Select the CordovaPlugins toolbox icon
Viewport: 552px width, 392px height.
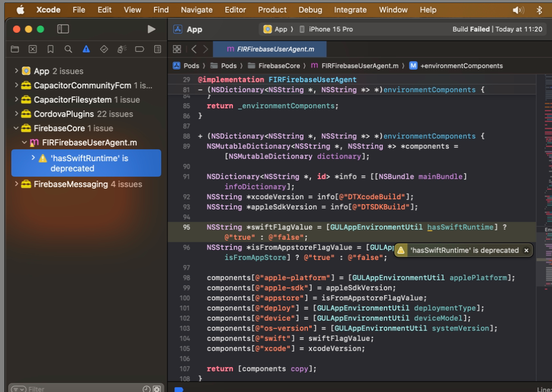[x=26, y=114]
